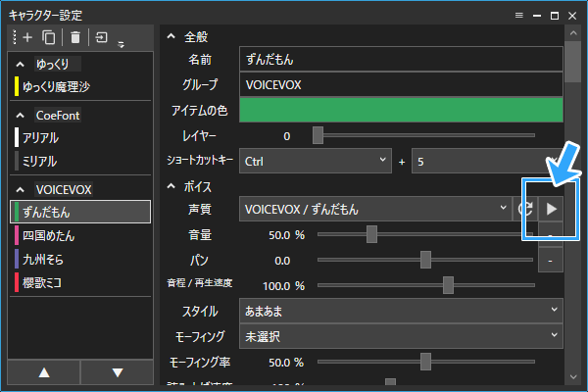588x392 pixels.
Task: Collapse the CoeFont group
Action: (x=21, y=116)
